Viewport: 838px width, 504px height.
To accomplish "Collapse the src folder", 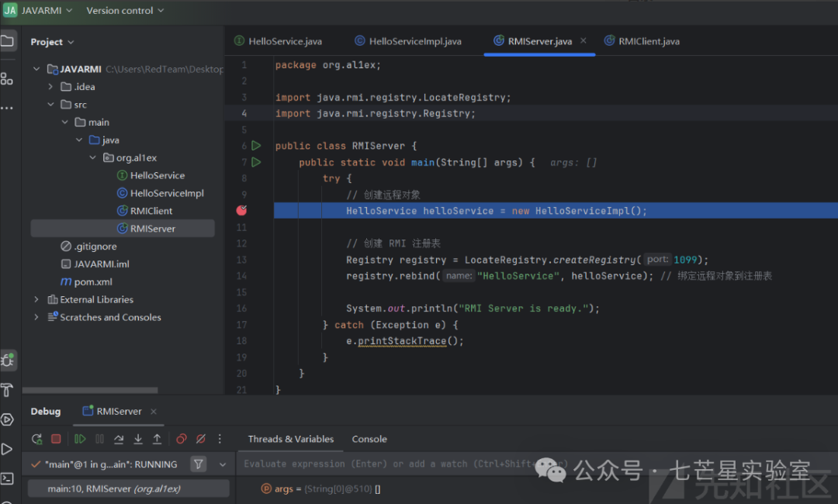I will 50,104.
